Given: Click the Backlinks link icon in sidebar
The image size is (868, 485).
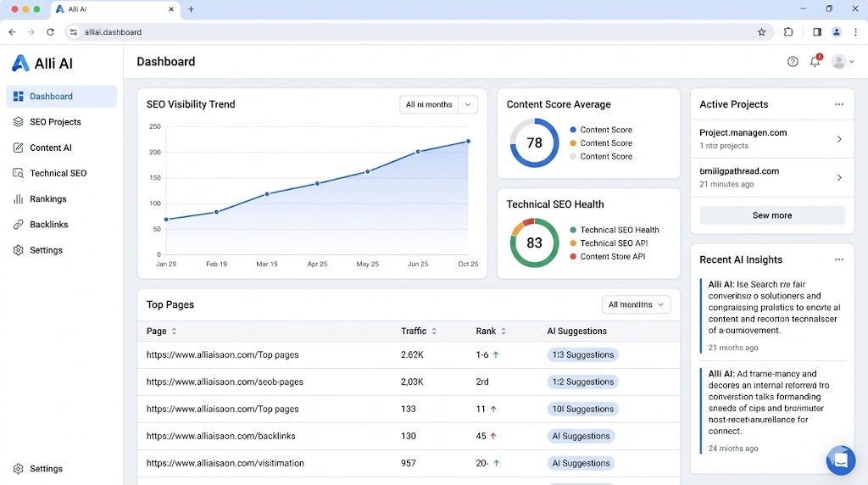Looking at the screenshot, I should pyautogui.click(x=19, y=225).
